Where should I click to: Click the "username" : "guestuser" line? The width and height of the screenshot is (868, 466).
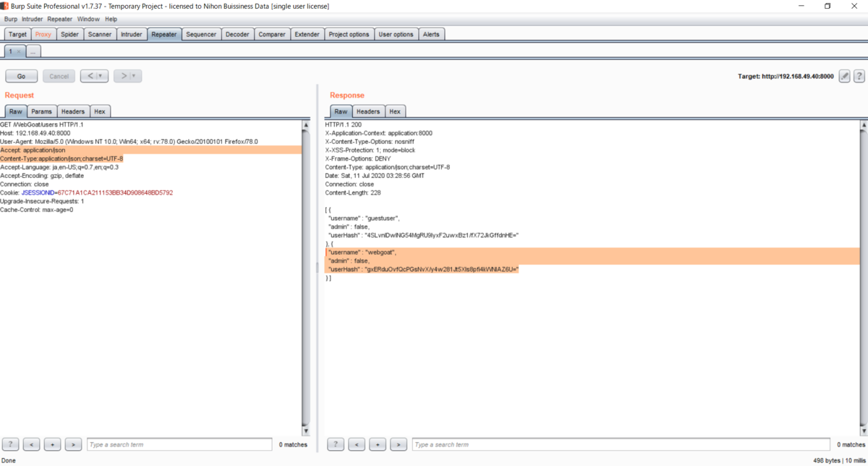point(364,218)
